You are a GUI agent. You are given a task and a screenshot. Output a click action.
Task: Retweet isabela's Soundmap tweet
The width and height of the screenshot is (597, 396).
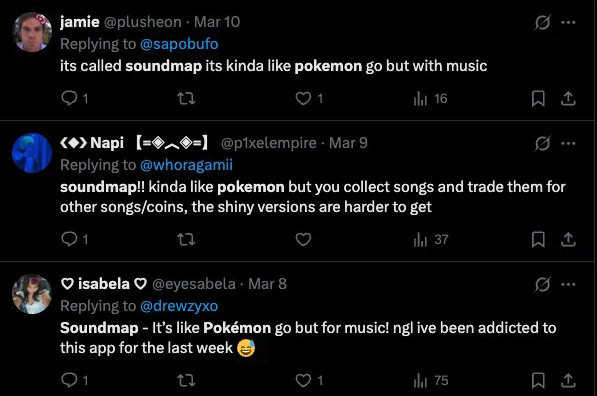coord(186,380)
